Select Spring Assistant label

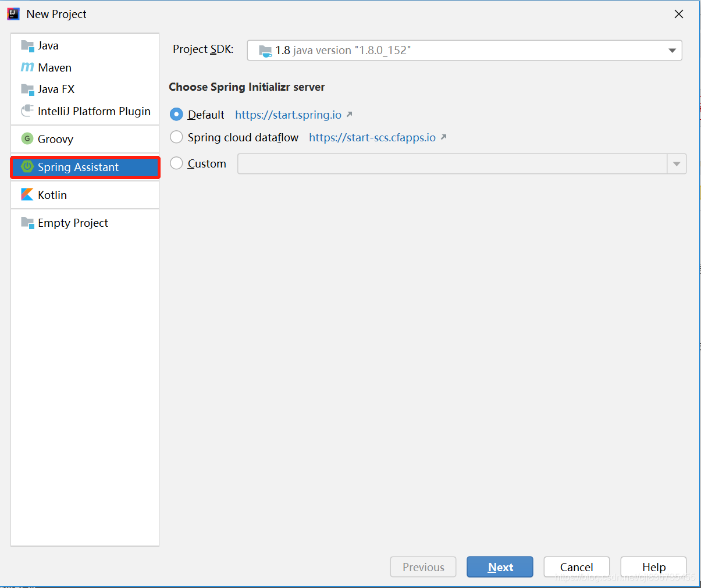[78, 167]
